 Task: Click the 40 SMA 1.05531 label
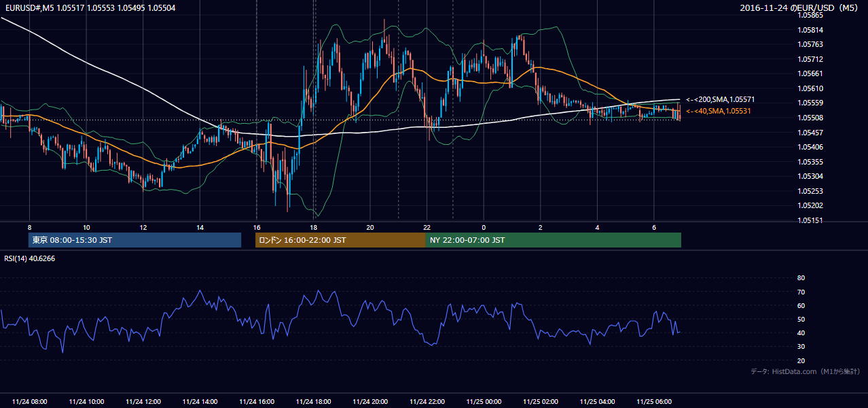click(718, 111)
